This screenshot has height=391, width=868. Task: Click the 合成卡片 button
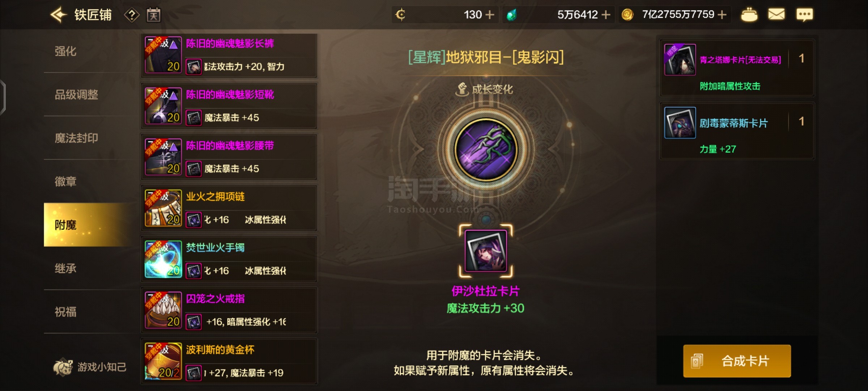pos(737,361)
